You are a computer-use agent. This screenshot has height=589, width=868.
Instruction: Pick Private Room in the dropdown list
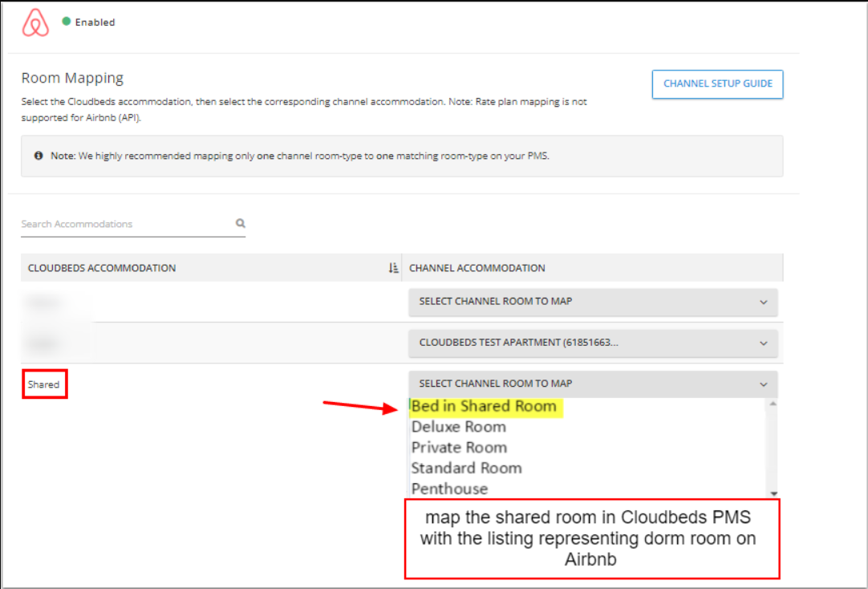point(459,448)
